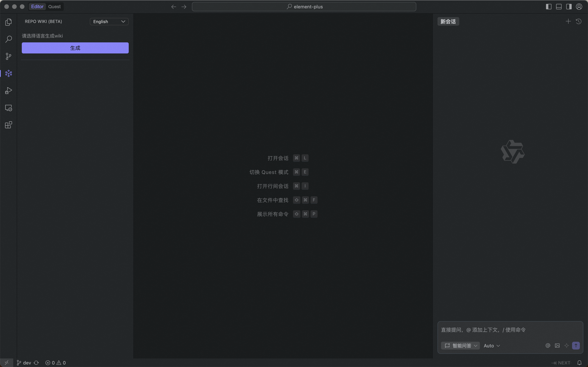Click the conversation history clock icon
Image resolution: width=588 pixels, height=367 pixels.
pos(579,21)
